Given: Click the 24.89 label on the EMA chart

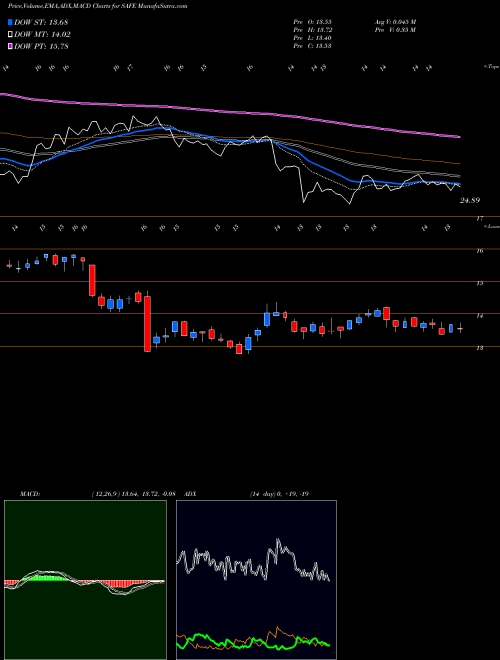Looking at the screenshot, I should tap(470, 201).
